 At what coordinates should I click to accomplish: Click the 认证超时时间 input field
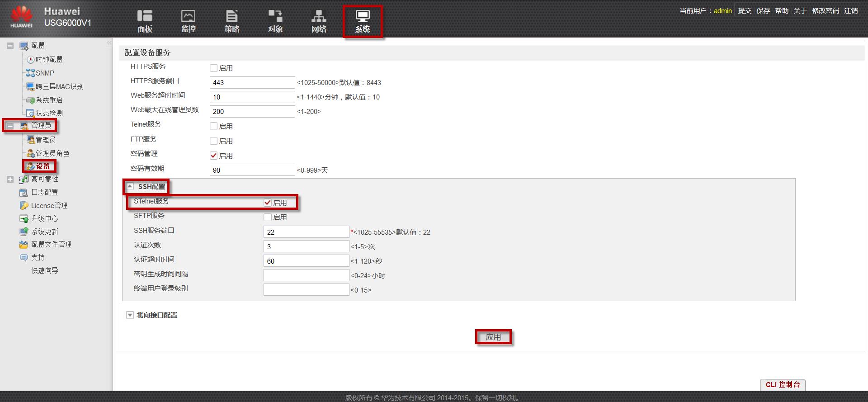[x=306, y=261]
